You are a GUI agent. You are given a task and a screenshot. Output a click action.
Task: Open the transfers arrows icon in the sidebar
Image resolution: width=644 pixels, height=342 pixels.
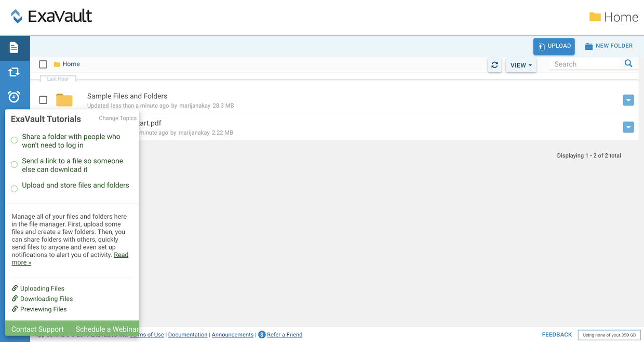click(14, 72)
